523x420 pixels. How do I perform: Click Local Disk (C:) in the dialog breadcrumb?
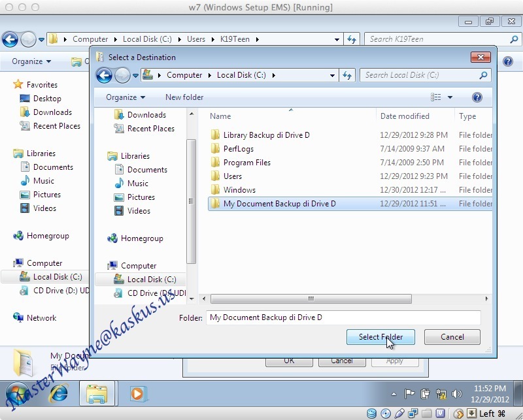241,75
